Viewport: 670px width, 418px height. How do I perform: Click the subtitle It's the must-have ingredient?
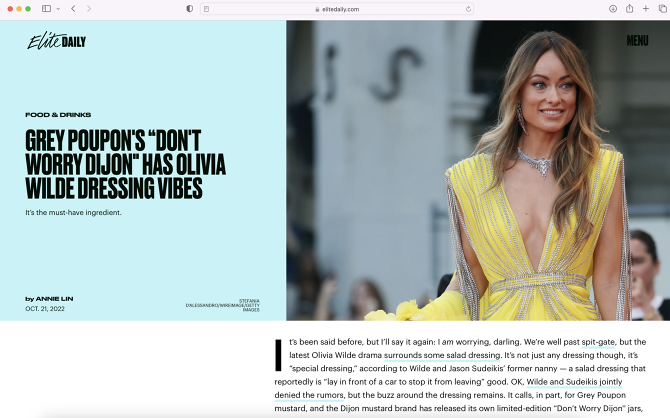(x=73, y=212)
